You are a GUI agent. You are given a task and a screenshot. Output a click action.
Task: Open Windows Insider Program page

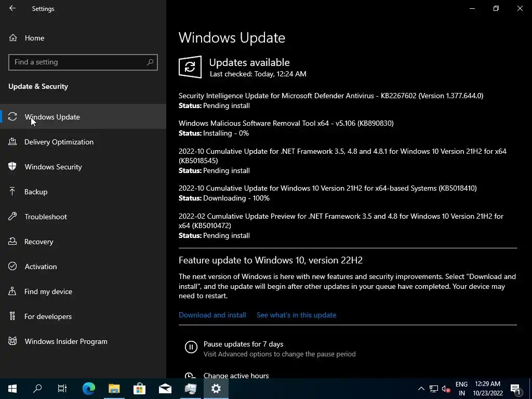pyautogui.click(x=83, y=341)
